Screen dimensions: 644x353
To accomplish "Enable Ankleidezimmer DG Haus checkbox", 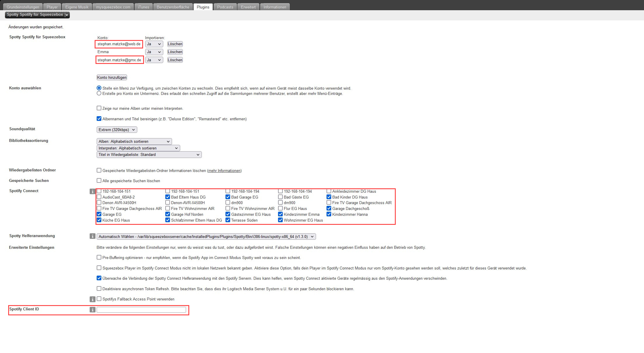I will coord(329,191).
